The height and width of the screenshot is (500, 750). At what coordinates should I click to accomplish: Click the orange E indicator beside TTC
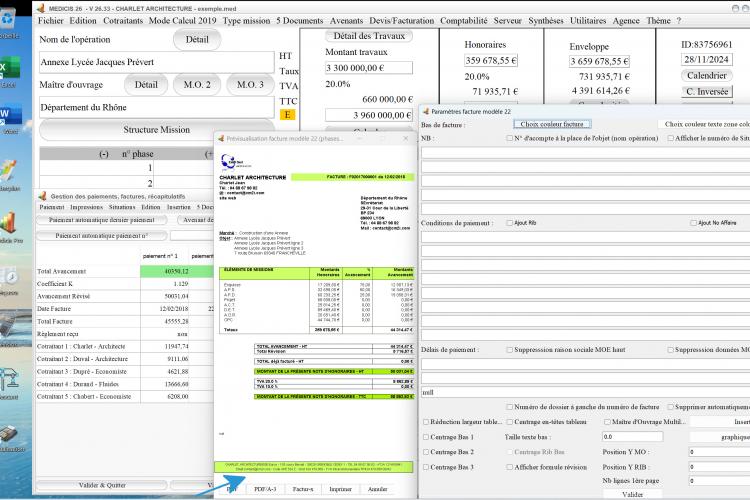287,115
